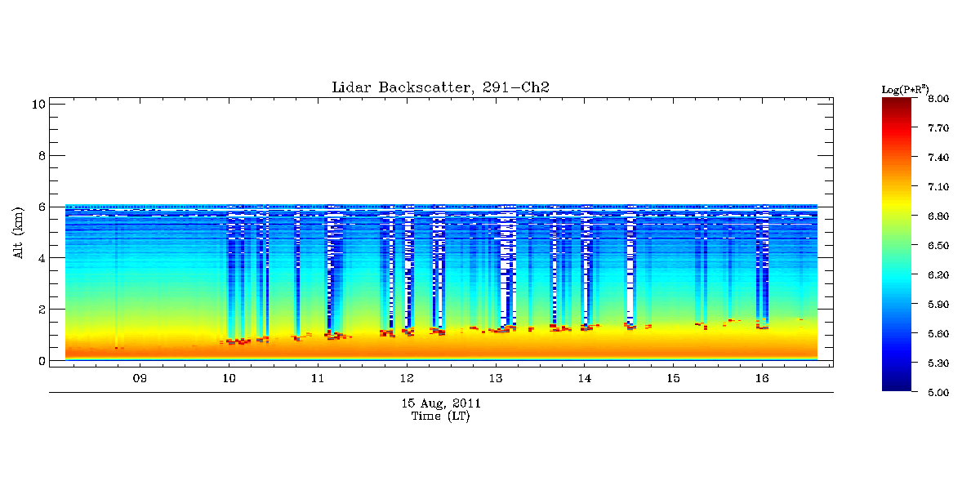Click the 4 km altitude tick label
The image size is (980, 490).
[x=40, y=257]
